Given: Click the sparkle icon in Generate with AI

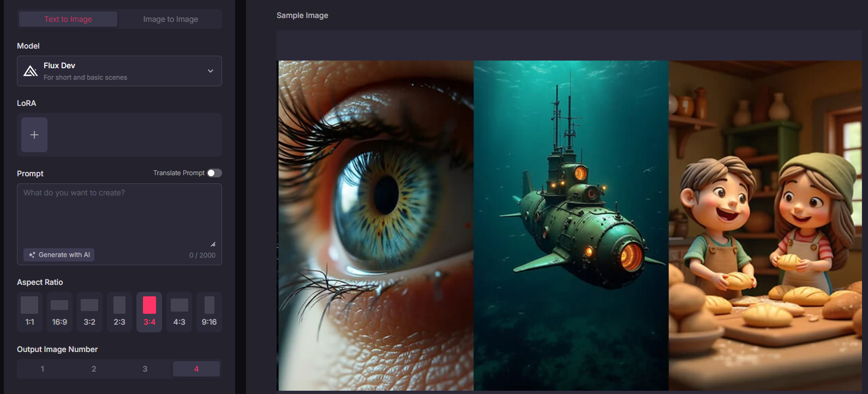Looking at the screenshot, I should coord(32,255).
